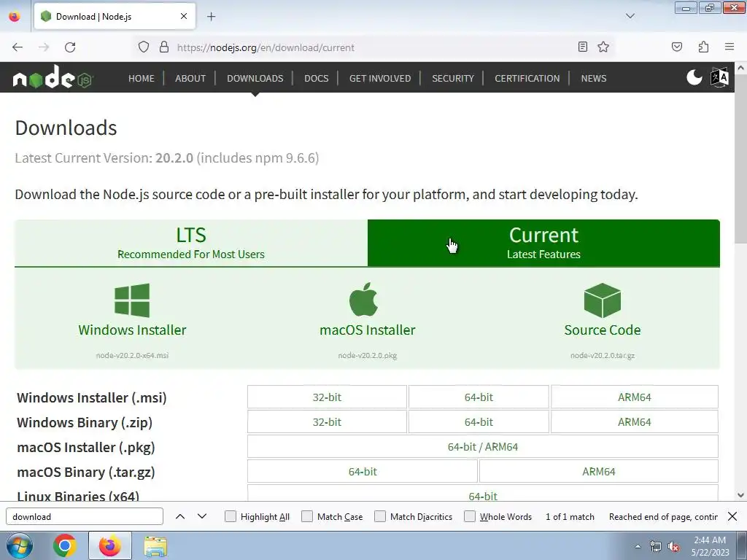
Task: Toggle dark mode moon icon
Action: pos(694,77)
